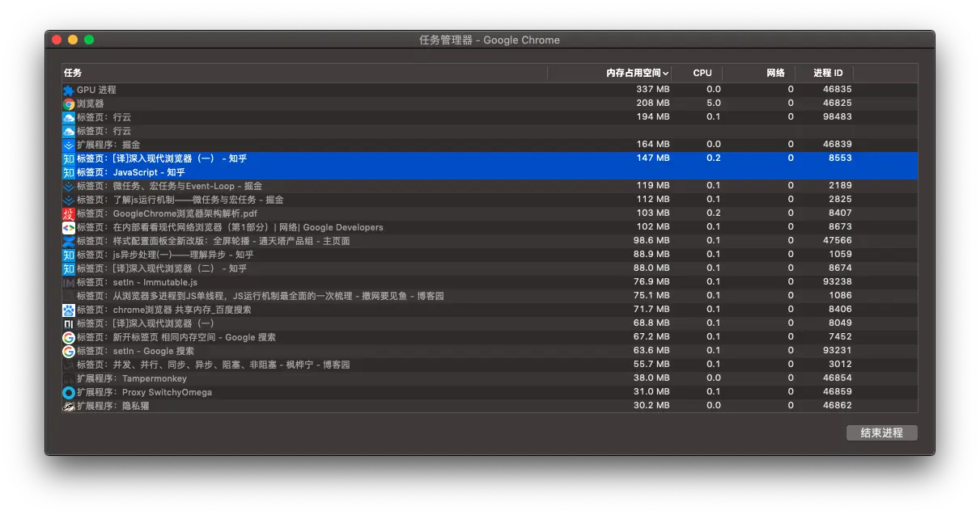This screenshot has height=515, width=980.
Task: Select 扩展程序: Tampermonkey row text
Action: coord(132,378)
